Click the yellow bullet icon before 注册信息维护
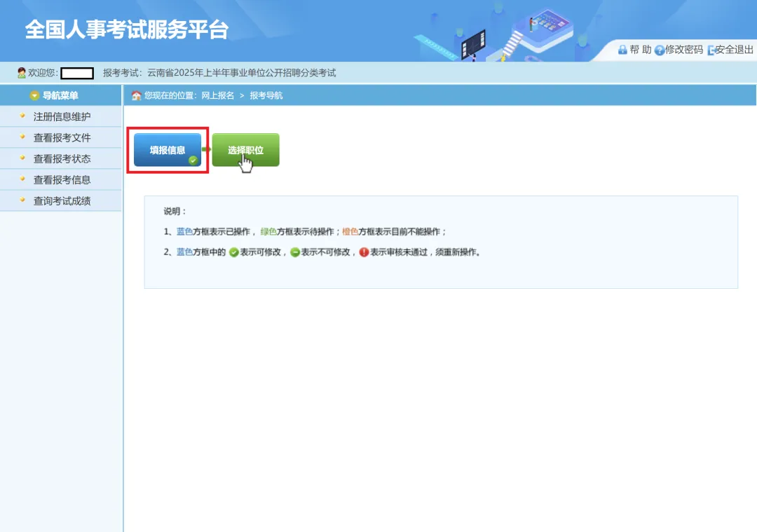The image size is (757, 532). pyautogui.click(x=22, y=116)
